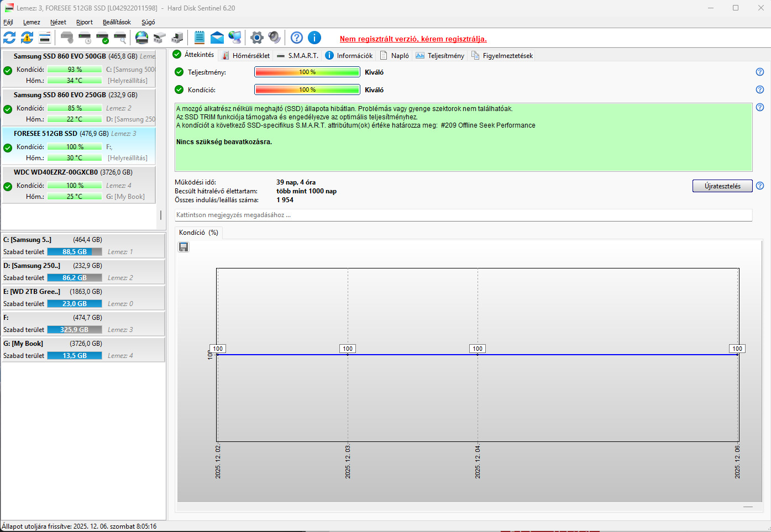Click the greyed disk-with-circle toolbar icon

click(x=67, y=38)
